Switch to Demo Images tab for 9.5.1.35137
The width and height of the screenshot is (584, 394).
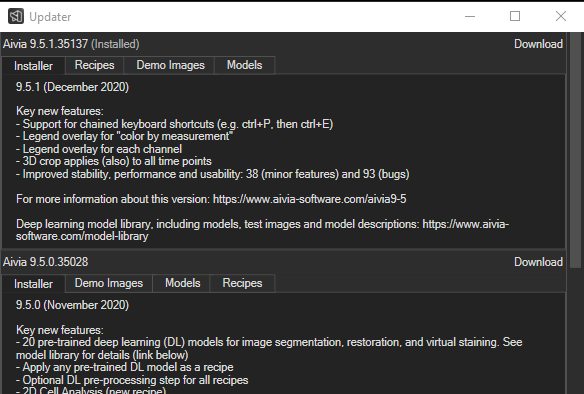(170, 65)
